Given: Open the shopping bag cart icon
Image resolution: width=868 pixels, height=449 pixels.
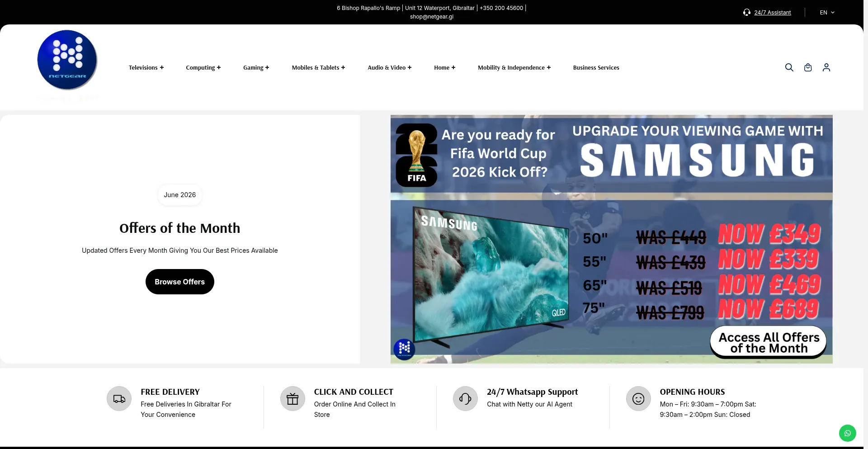Looking at the screenshot, I should 808,67.
